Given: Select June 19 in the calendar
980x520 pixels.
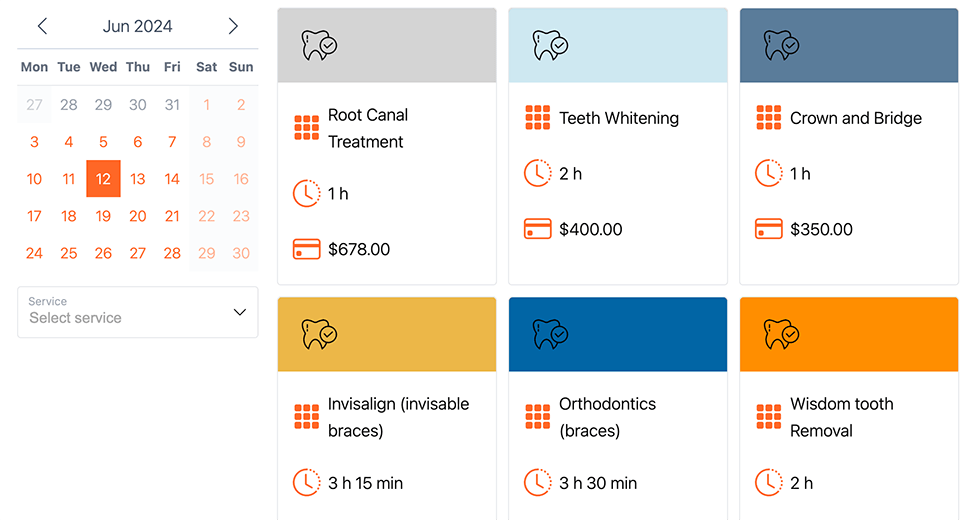Looking at the screenshot, I should coord(103,216).
